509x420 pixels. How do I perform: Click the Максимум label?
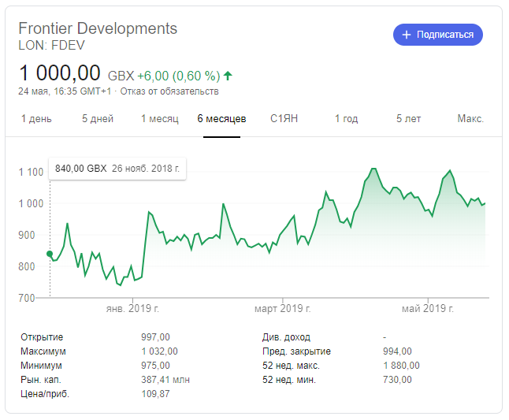[x=43, y=351]
